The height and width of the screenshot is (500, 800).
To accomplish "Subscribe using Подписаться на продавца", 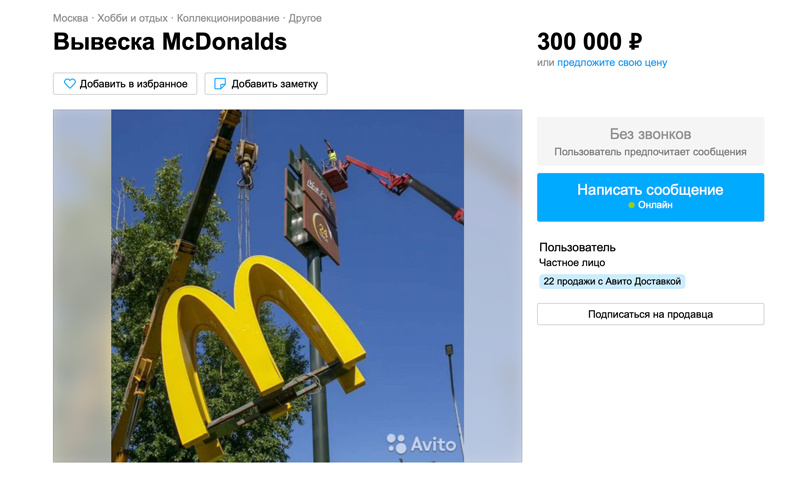I will pos(651,314).
